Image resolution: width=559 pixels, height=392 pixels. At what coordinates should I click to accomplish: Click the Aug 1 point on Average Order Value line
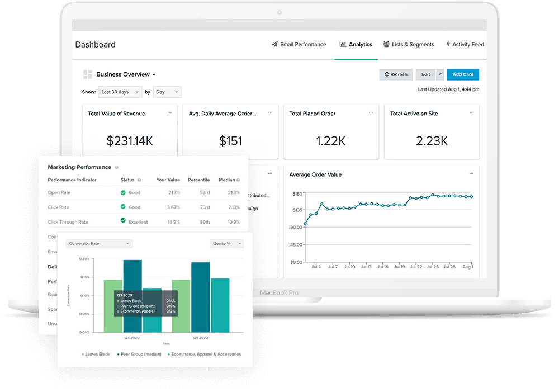(x=472, y=196)
